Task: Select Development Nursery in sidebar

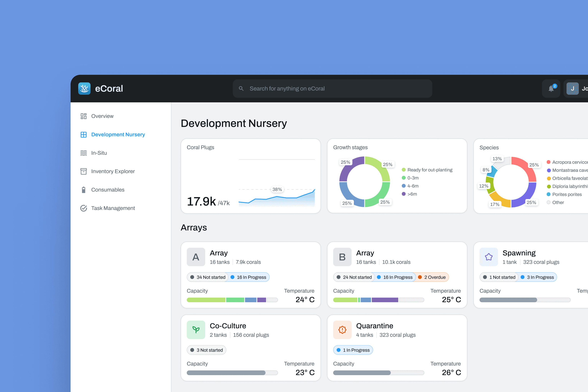Action: click(118, 134)
